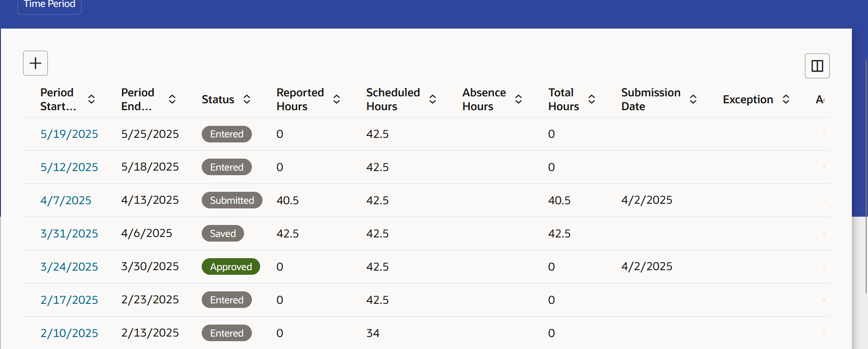
Task: Open time card starting 4/7/2025
Action: (x=66, y=201)
